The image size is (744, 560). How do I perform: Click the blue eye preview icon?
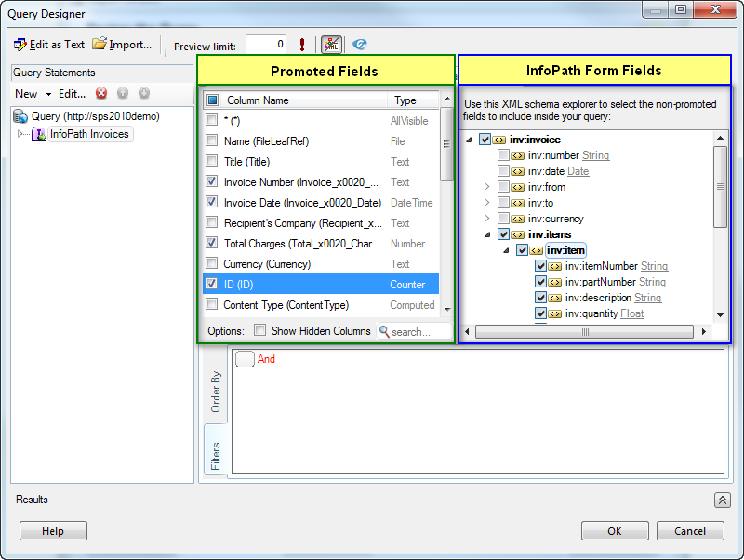tap(360, 45)
